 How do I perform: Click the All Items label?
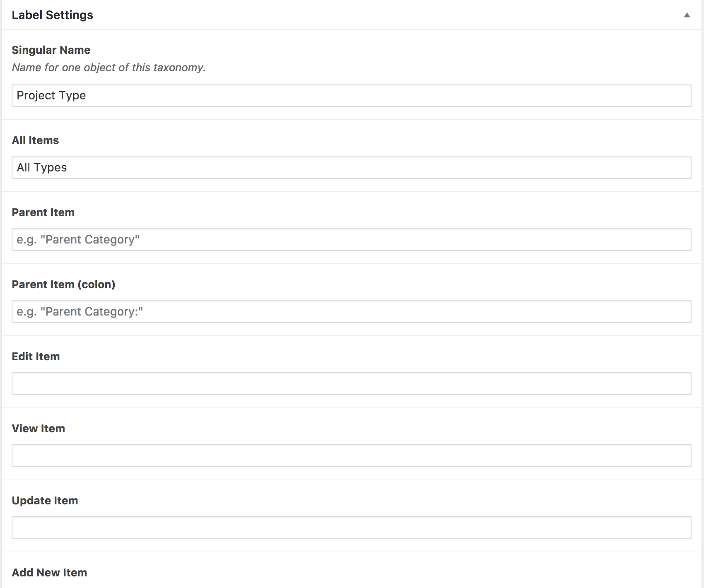(35, 140)
